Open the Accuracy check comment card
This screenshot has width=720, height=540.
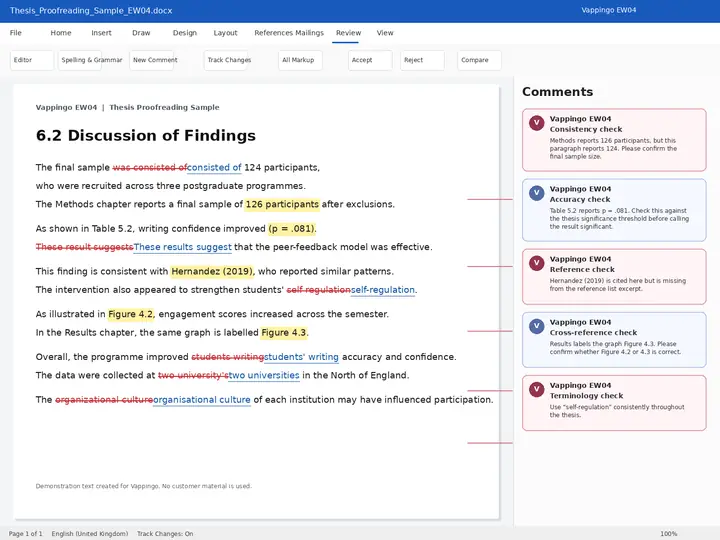614,210
